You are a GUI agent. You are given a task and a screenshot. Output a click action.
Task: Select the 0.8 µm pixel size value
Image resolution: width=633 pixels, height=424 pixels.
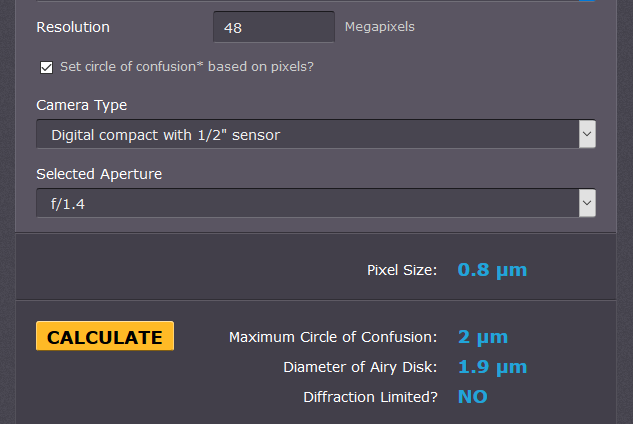pos(492,270)
